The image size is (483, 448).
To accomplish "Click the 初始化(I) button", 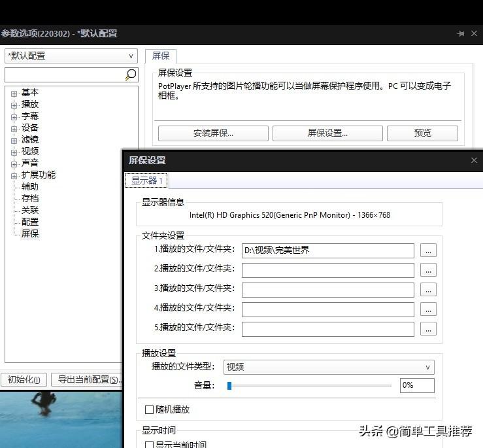I will (24, 379).
